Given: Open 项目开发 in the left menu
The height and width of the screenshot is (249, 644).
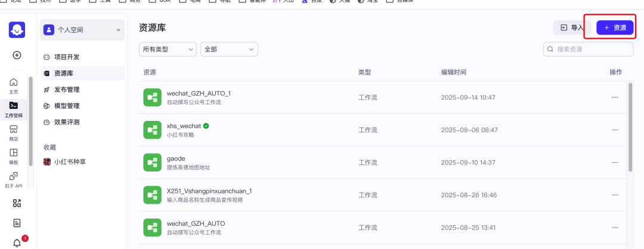Looking at the screenshot, I should [82, 57].
